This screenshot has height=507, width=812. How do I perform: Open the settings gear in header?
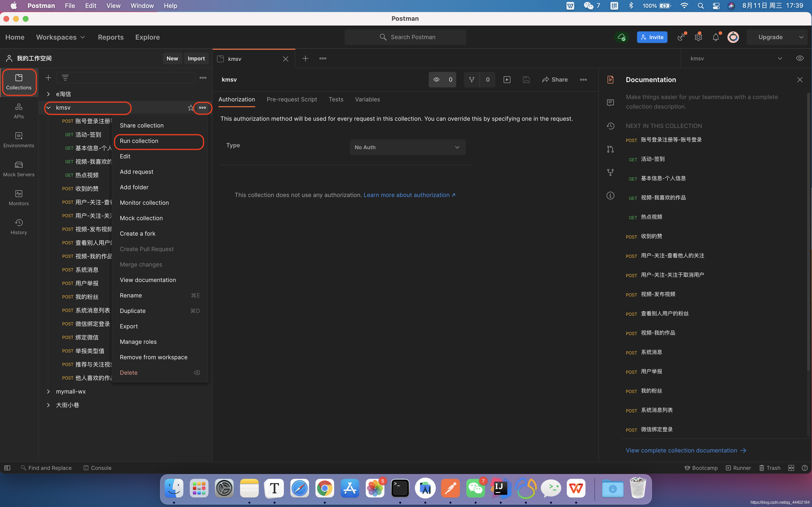698,37
